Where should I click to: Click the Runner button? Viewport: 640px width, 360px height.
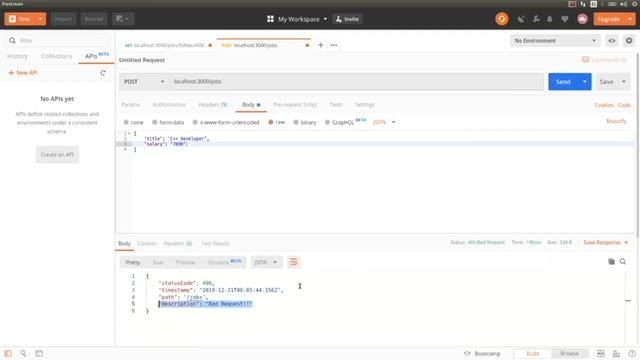94,19
